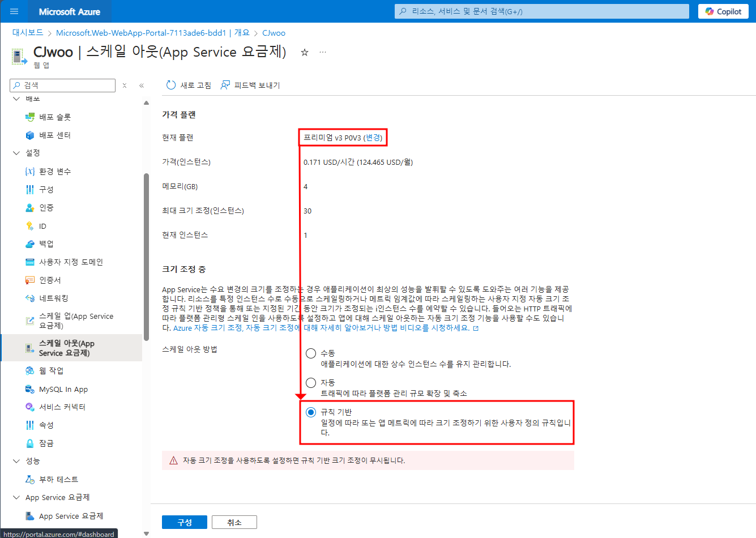Open the more options ellipsis
Screen dimensions: 756x538
click(x=323, y=52)
